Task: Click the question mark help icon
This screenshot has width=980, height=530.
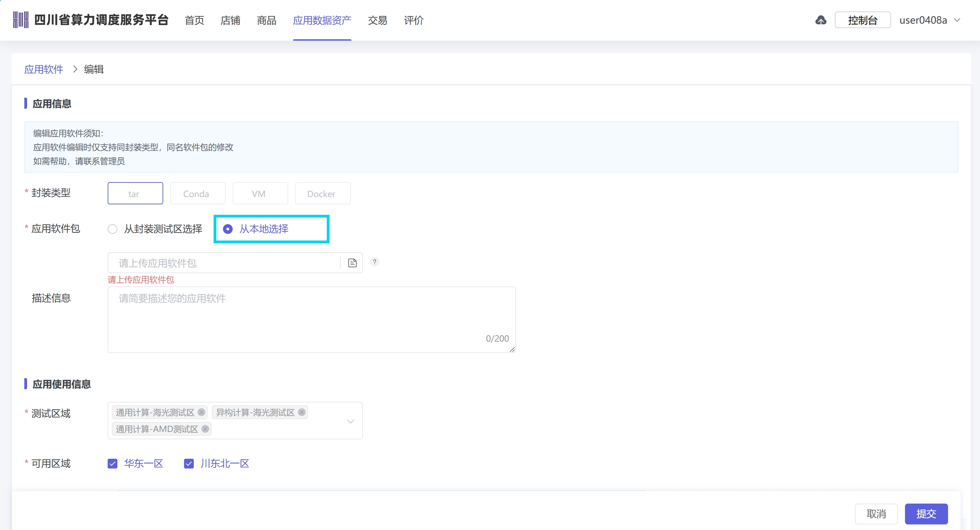Action: (374, 262)
